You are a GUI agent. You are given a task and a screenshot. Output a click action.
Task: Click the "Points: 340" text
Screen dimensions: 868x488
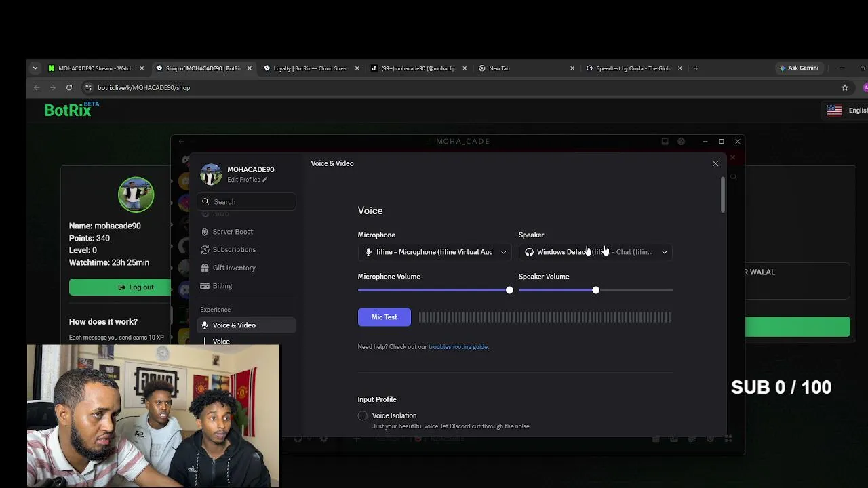click(90, 238)
